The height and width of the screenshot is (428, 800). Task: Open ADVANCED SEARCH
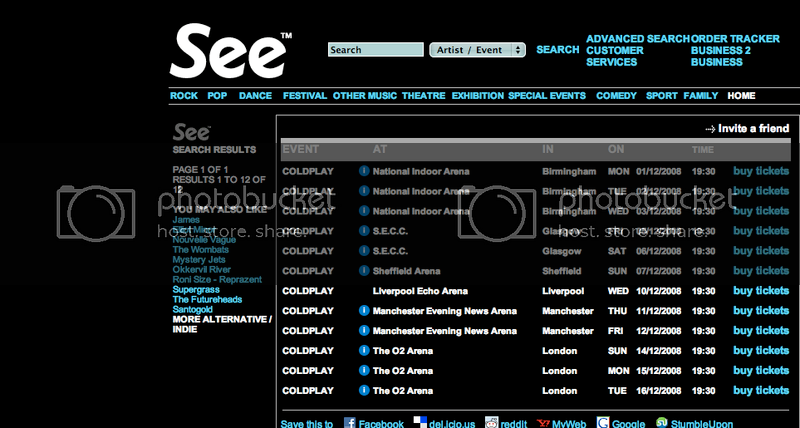638,39
